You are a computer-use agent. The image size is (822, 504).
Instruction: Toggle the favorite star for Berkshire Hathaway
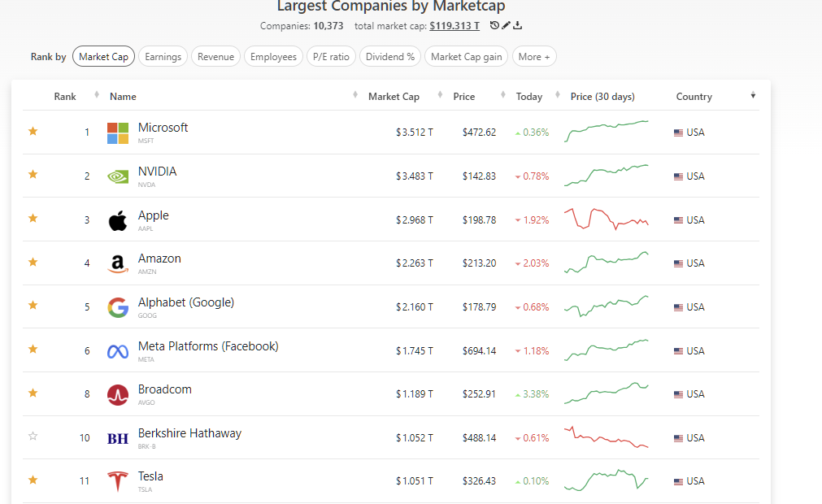click(33, 437)
